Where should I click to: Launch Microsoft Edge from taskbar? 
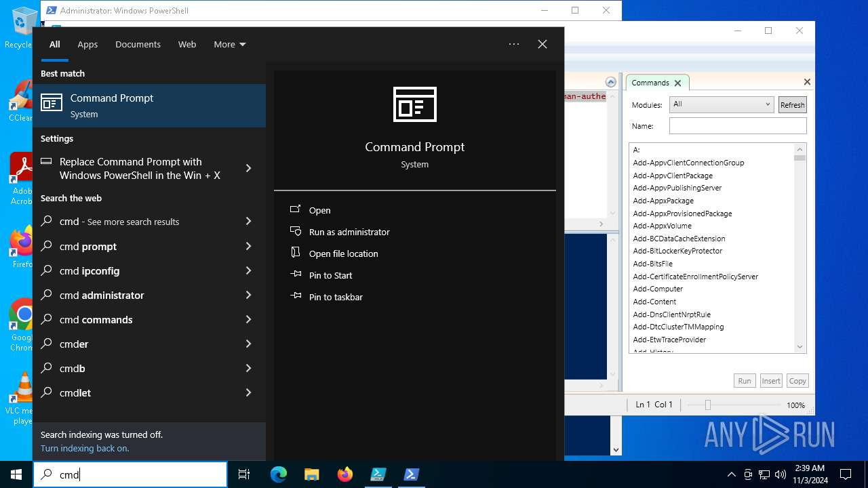(x=279, y=474)
